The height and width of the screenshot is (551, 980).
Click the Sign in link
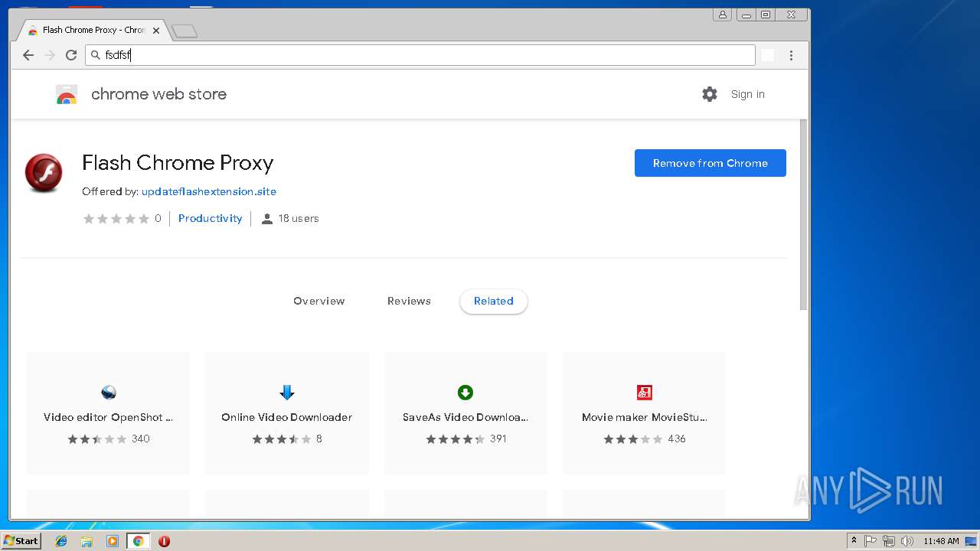(748, 94)
